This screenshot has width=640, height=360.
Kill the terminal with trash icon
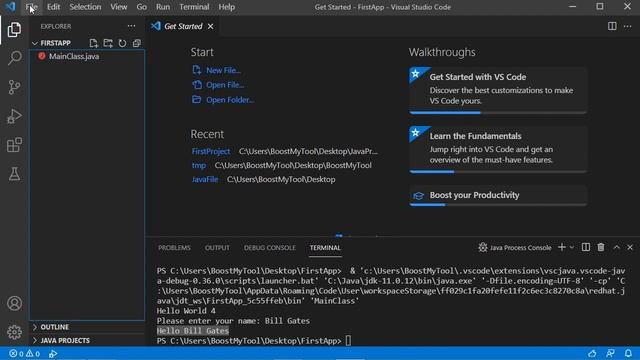(x=601, y=247)
